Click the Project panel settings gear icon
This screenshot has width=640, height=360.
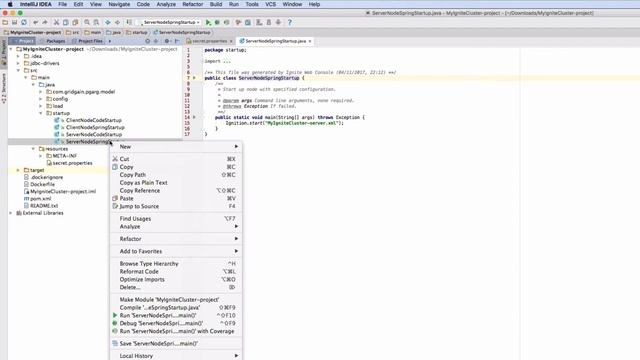click(167, 41)
